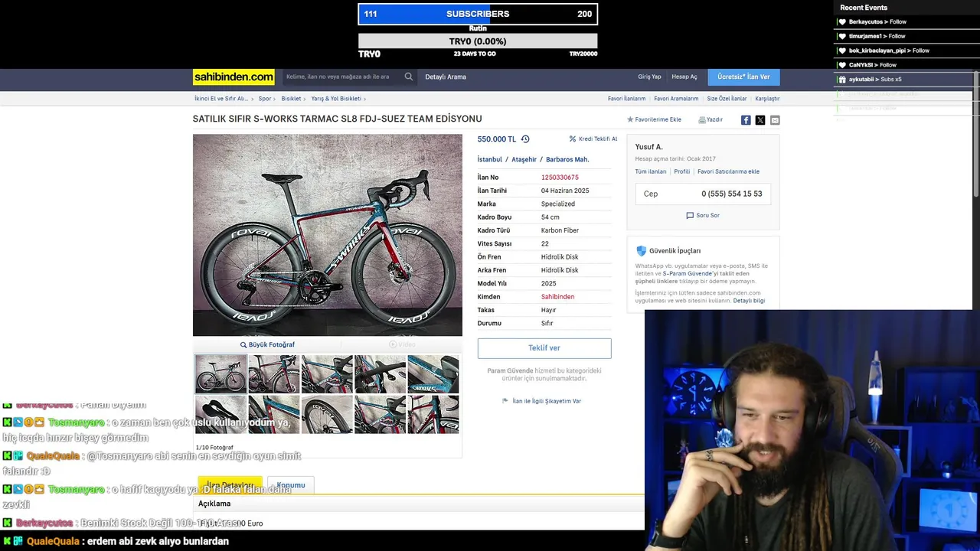Click the email envelope share icon

(x=775, y=120)
